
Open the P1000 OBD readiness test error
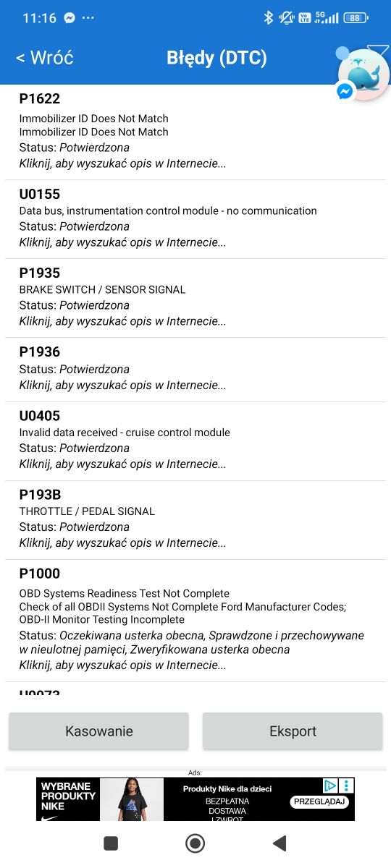[x=195, y=621]
